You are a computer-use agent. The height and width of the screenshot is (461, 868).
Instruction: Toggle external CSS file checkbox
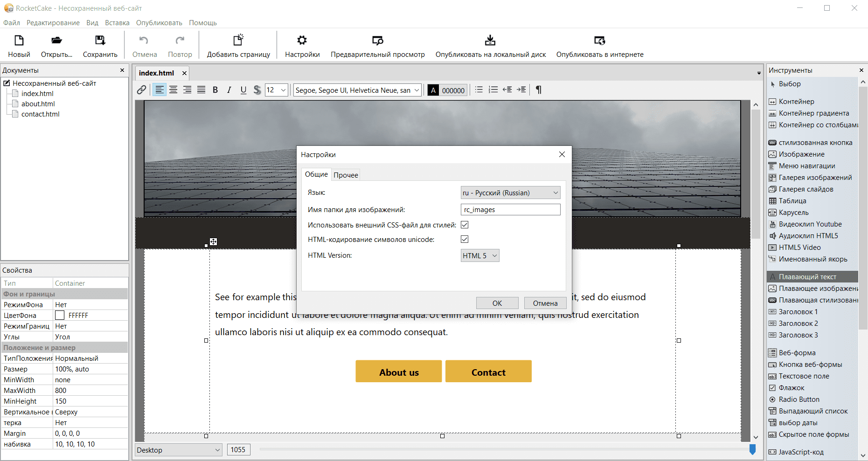tap(465, 225)
